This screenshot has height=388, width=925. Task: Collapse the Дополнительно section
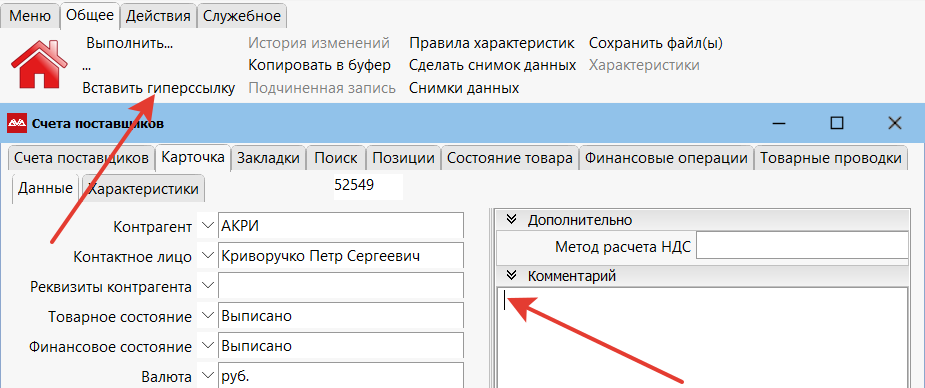coord(512,220)
